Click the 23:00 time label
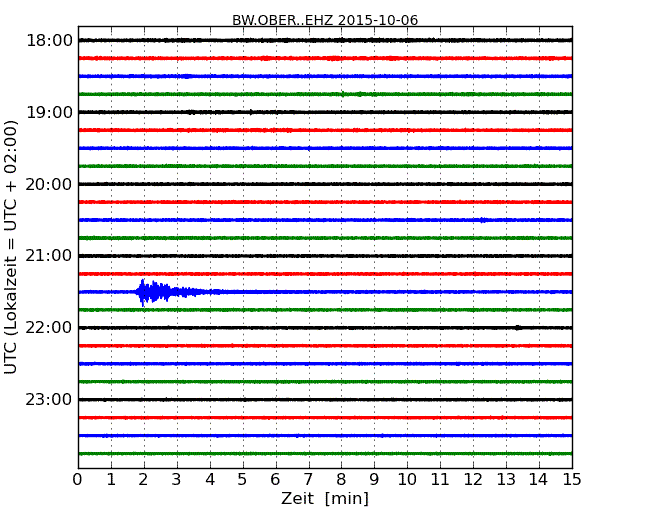The height and width of the screenshot is (520, 650). [x=49, y=400]
